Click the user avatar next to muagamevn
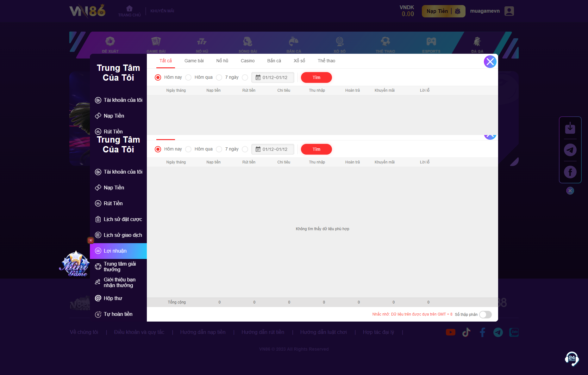Screen dimensions: 588x375 click(509, 11)
